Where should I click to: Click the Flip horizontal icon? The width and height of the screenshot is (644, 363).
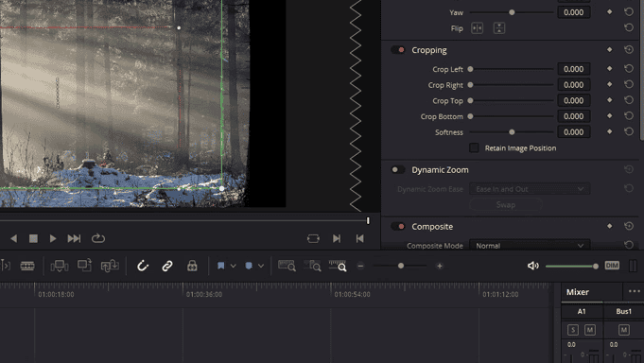coord(477,28)
